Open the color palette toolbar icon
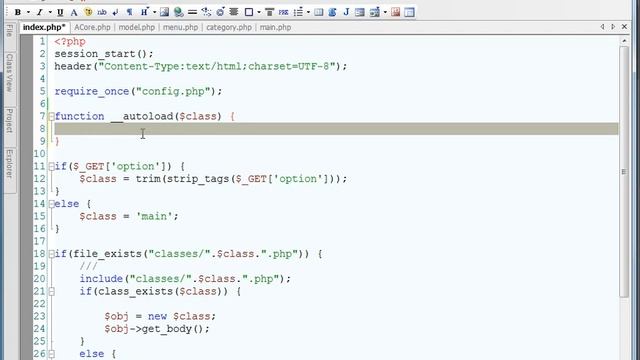This screenshot has height=360, width=640. [x=88, y=12]
